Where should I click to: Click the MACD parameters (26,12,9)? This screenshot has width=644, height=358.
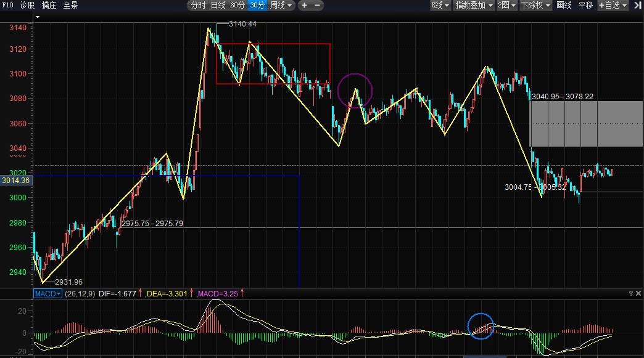pos(80,294)
